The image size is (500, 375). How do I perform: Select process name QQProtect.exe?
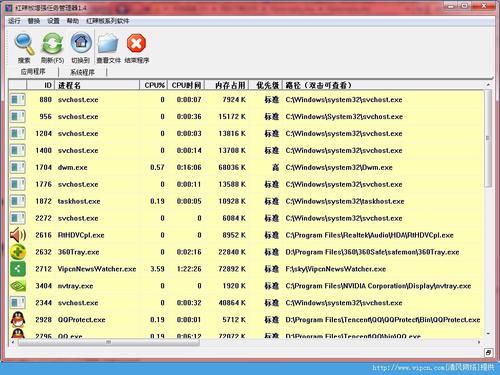[x=82, y=320]
